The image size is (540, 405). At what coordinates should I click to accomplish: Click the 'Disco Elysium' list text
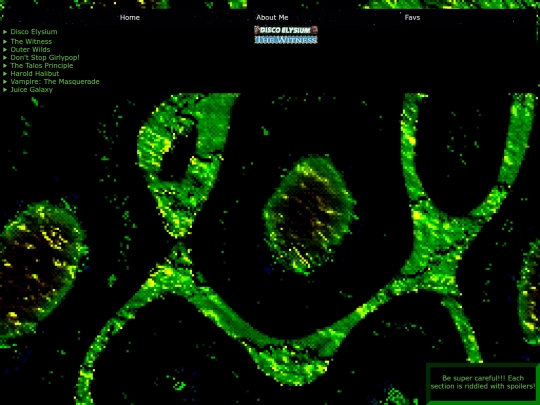click(34, 32)
